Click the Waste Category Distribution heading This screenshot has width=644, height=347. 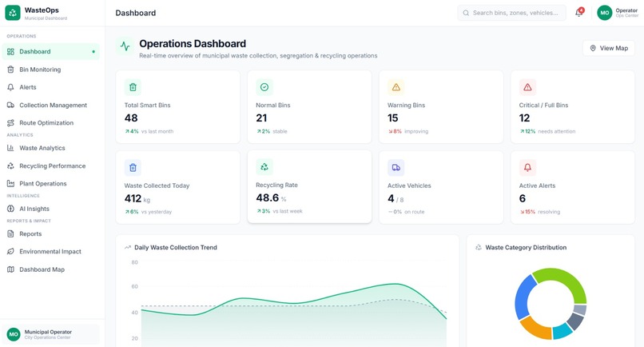[526, 248]
